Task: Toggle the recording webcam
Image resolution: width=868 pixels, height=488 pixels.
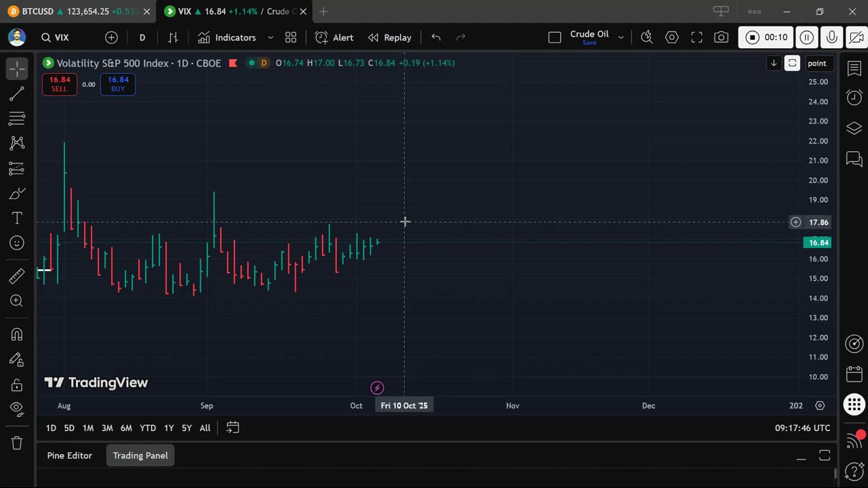Action: click(857, 38)
